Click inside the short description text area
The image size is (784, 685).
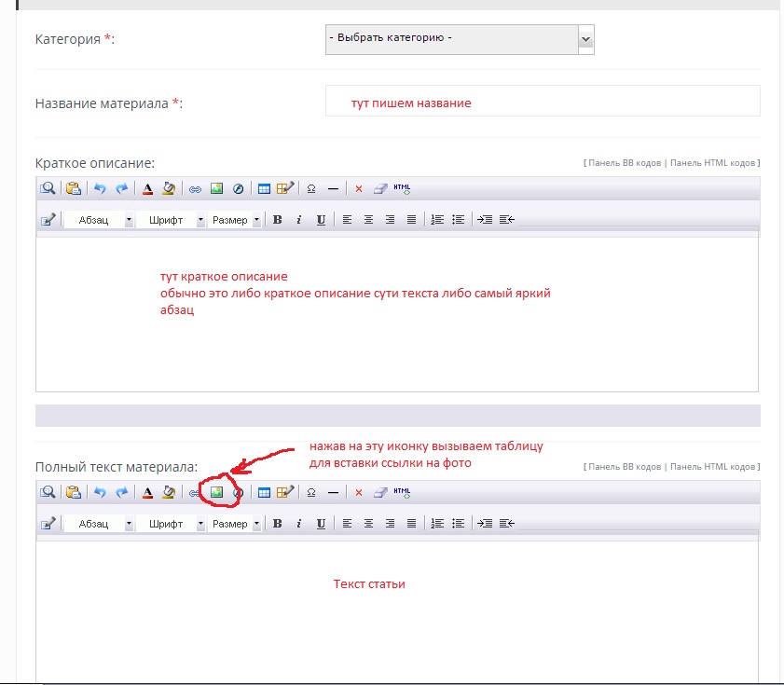[x=397, y=314]
